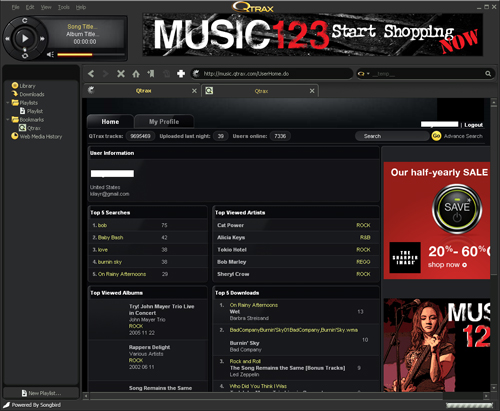Click the Logout link

click(474, 125)
